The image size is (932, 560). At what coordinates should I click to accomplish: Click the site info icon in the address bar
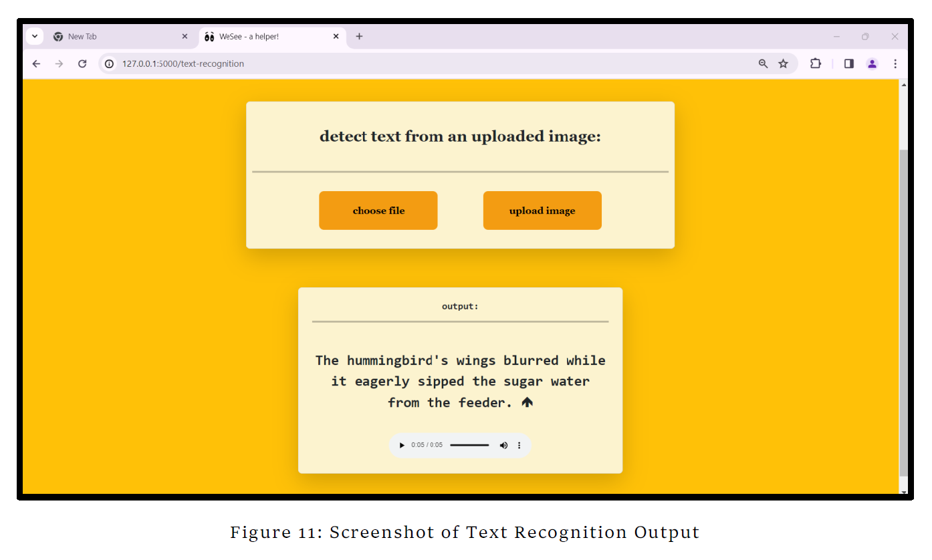tap(108, 63)
